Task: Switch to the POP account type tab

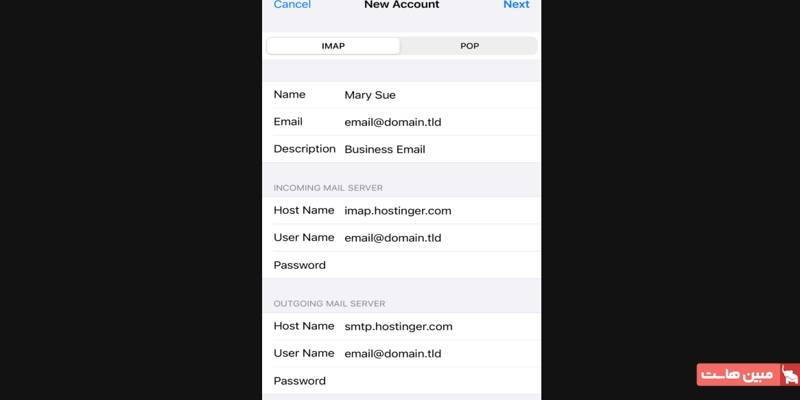Action: click(469, 46)
